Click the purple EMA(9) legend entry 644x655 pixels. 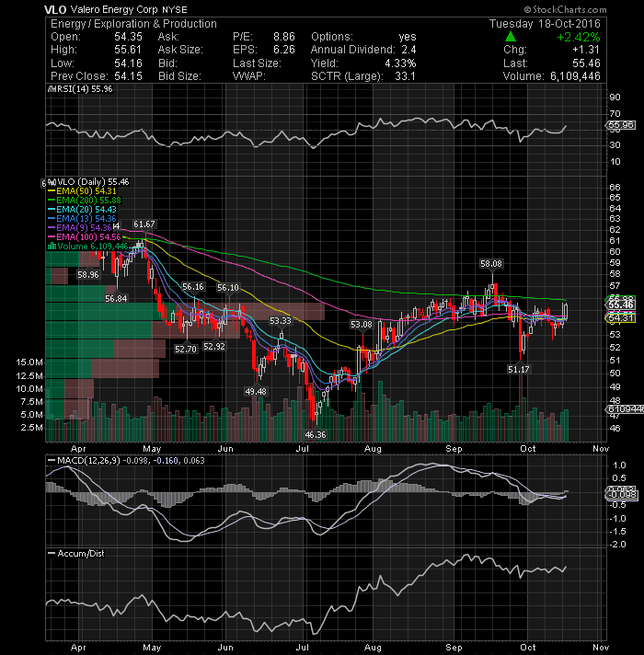[x=81, y=228]
